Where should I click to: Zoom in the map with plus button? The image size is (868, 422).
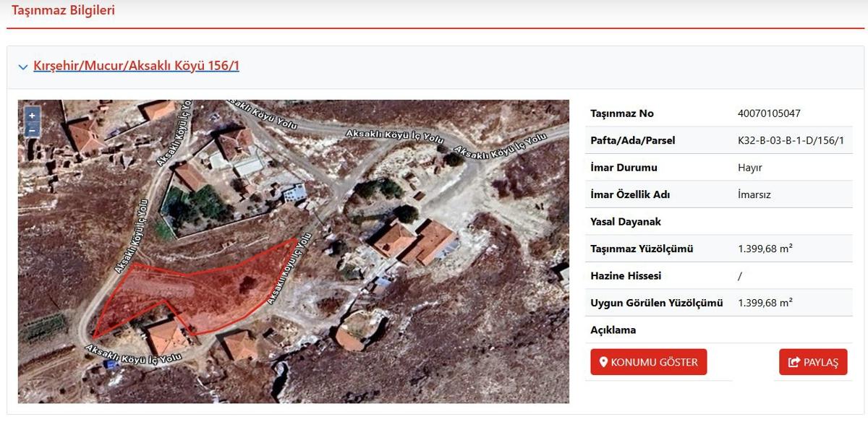tap(32, 116)
